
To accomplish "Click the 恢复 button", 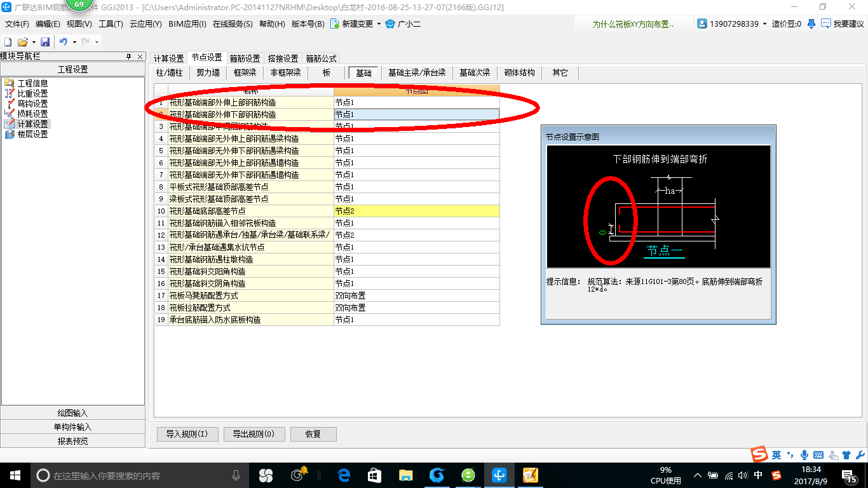I will point(313,434).
